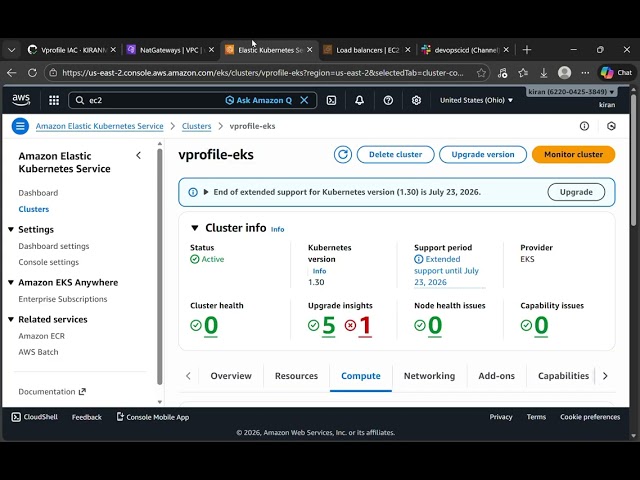Viewport: 640px width, 480px height.
Task: Click the Delete cluster button
Action: tap(396, 155)
